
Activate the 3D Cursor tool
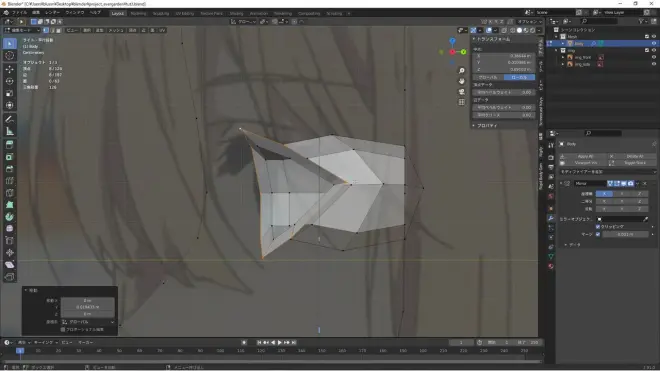point(10,56)
